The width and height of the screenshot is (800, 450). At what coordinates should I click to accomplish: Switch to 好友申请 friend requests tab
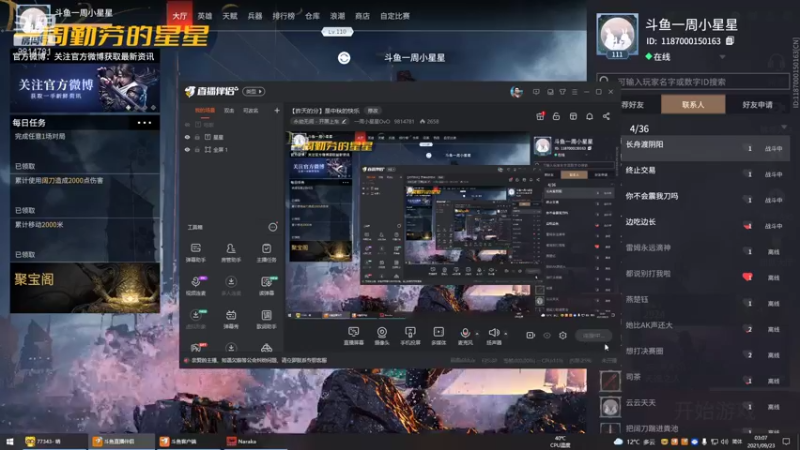tap(757, 105)
